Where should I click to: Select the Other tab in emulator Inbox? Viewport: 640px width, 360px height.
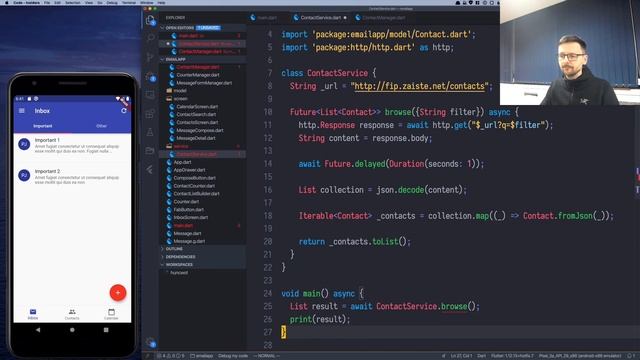[101, 126]
